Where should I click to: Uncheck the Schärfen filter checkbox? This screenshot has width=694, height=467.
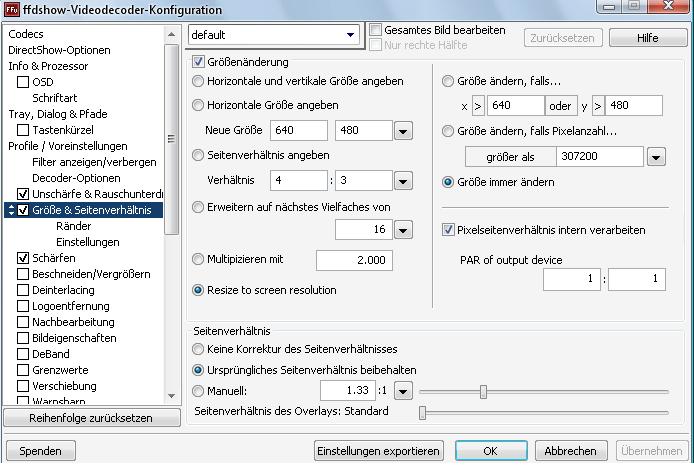23,258
